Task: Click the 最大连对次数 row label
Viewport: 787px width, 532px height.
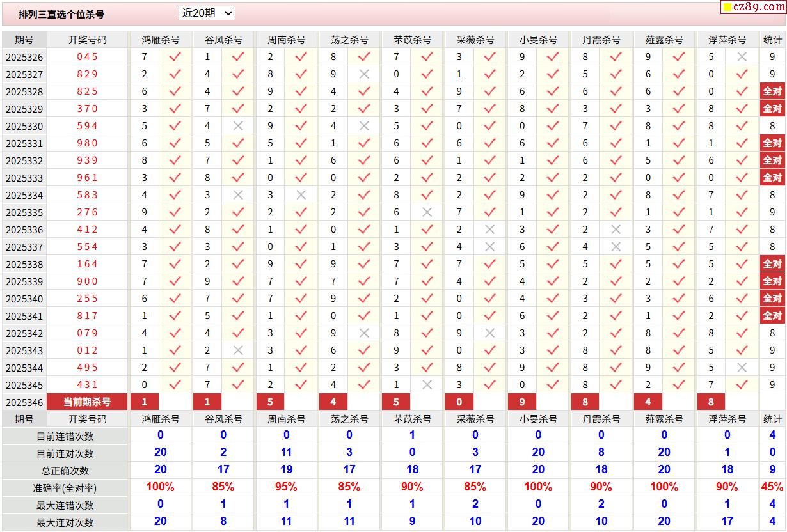Action: point(65,523)
